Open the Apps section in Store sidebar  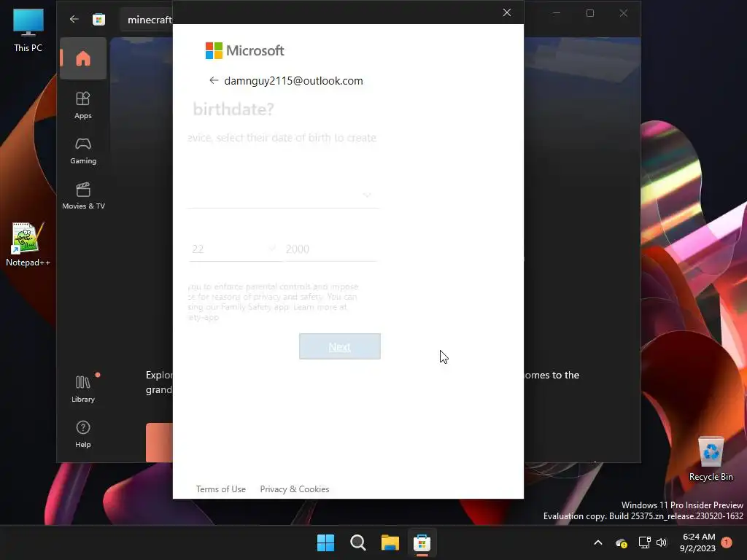83,105
